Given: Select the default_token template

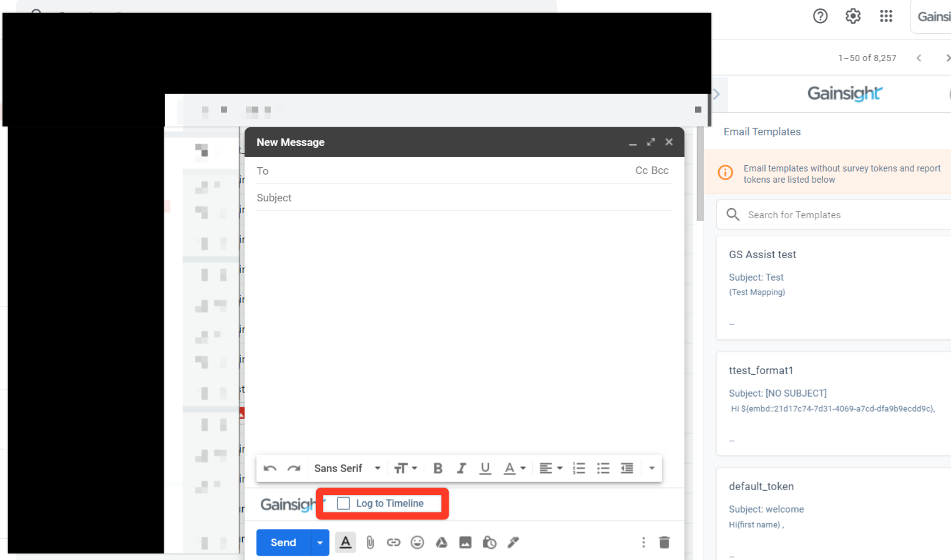Looking at the screenshot, I should [x=834, y=514].
